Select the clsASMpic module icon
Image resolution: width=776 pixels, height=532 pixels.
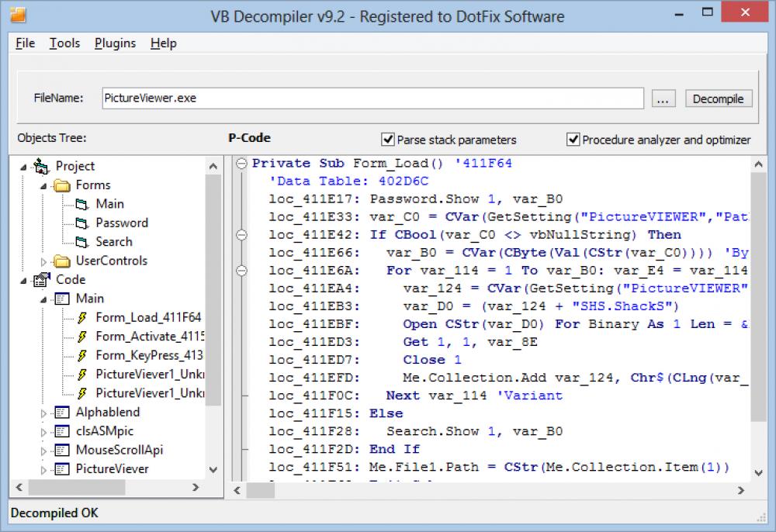coord(61,431)
